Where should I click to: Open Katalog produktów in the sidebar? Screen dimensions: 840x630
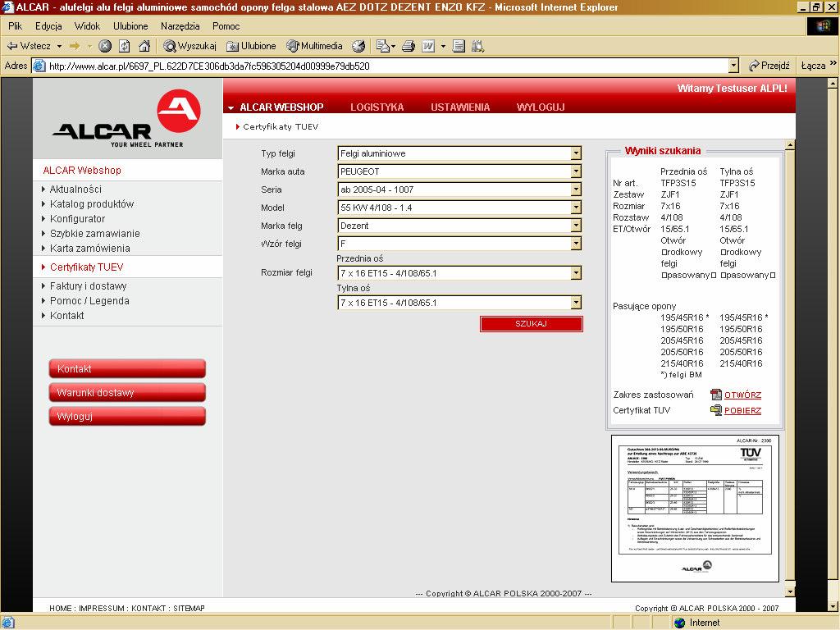click(92, 204)
